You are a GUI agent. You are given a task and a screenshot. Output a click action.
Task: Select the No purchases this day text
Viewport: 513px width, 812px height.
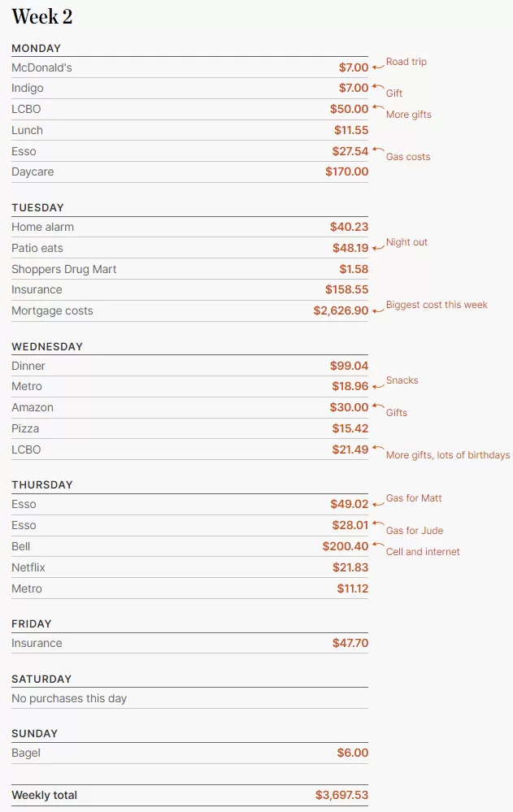pos(69,698)
